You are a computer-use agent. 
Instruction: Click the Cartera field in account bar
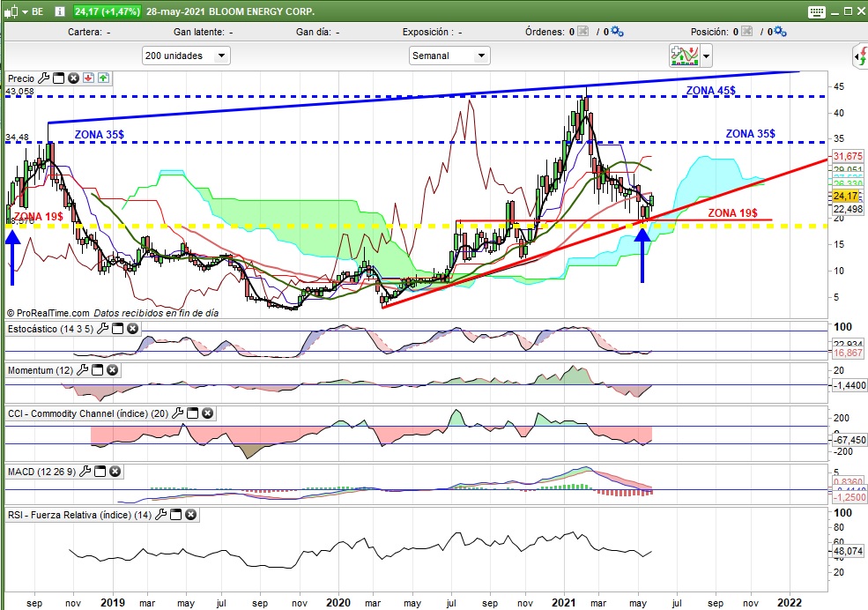[x=89, y=32]
